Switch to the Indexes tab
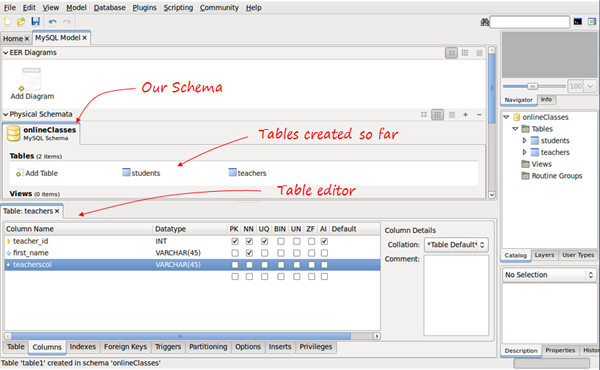600x370 pixels. pos(83,347)
